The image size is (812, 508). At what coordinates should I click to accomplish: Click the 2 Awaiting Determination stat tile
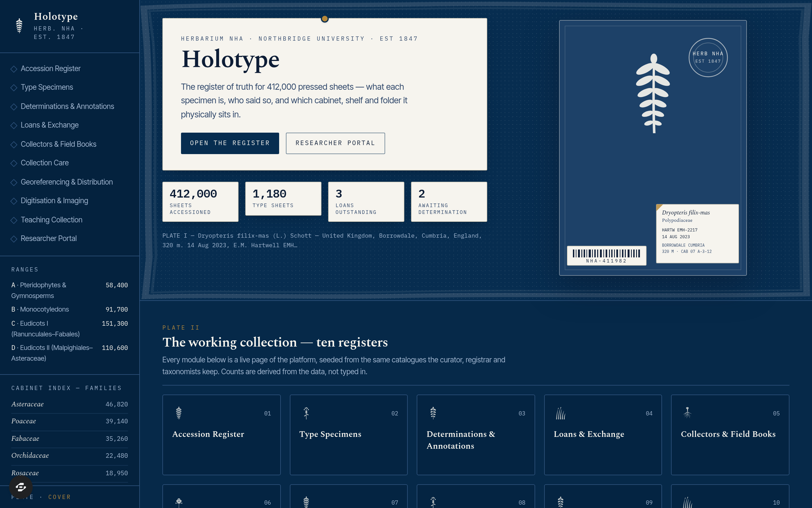pyautogui.click(x=449, y=202)
